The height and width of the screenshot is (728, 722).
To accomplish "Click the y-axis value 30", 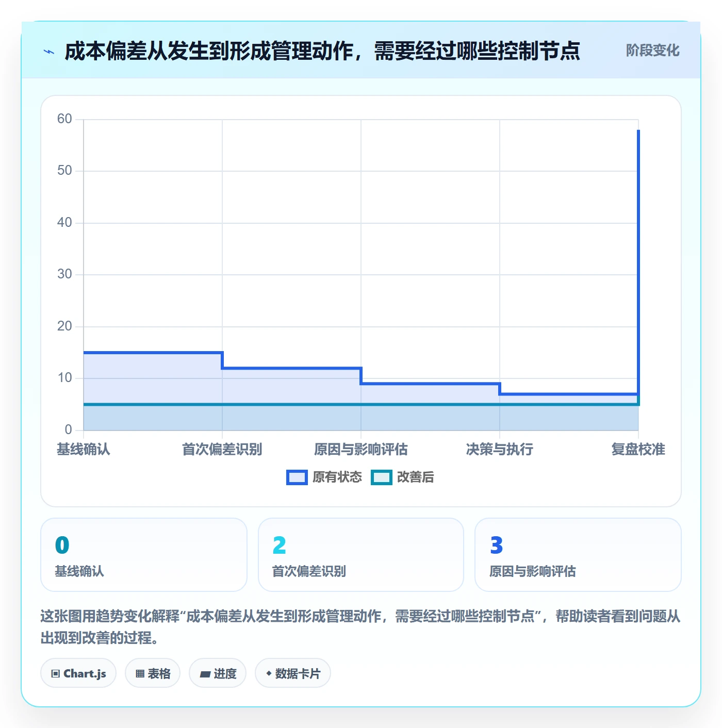I will click(64, 274).
